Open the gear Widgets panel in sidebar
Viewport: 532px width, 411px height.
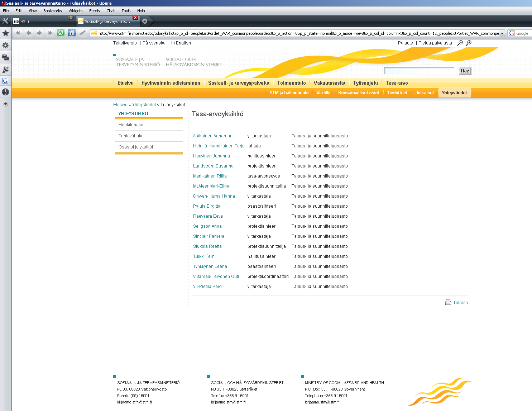[5, 45]
